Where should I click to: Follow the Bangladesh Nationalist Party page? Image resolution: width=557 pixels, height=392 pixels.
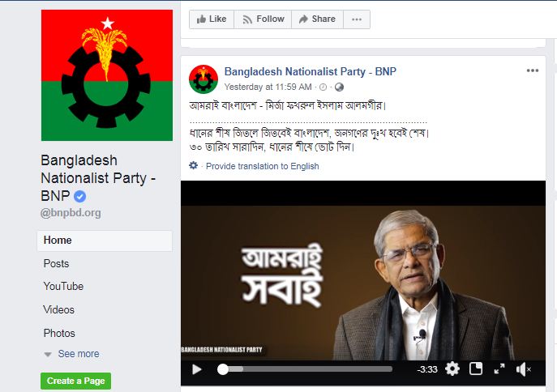click(x=263, y=19)
